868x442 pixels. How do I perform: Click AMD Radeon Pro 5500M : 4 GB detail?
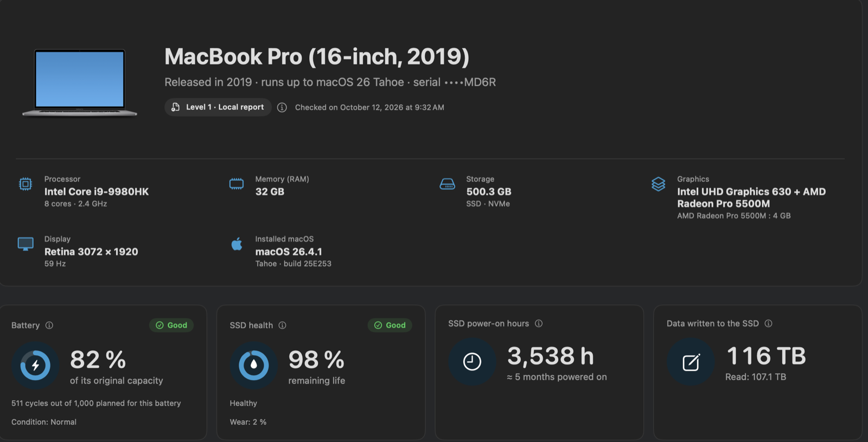pos(733,216)
